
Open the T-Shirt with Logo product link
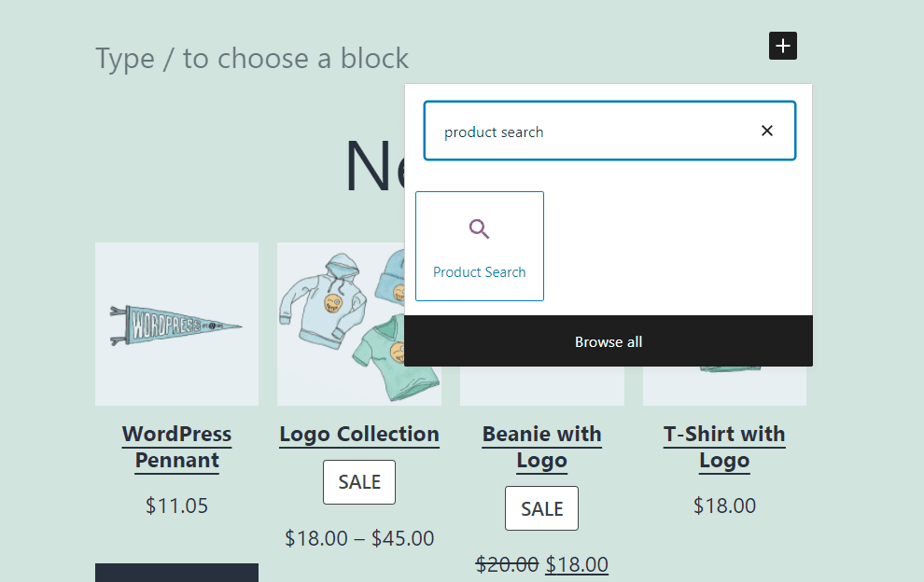tap(724, 447)
